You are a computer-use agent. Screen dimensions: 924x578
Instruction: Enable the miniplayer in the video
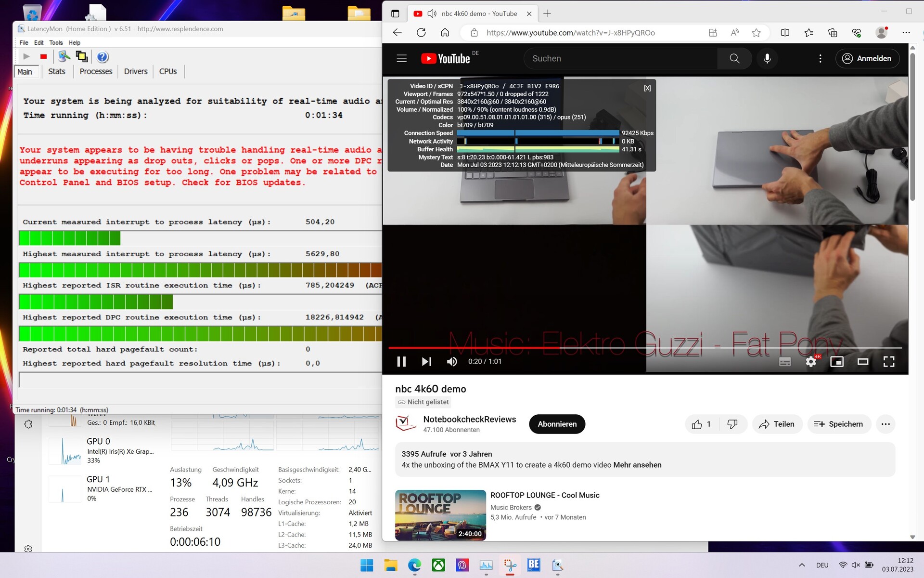tap(836, 361)
